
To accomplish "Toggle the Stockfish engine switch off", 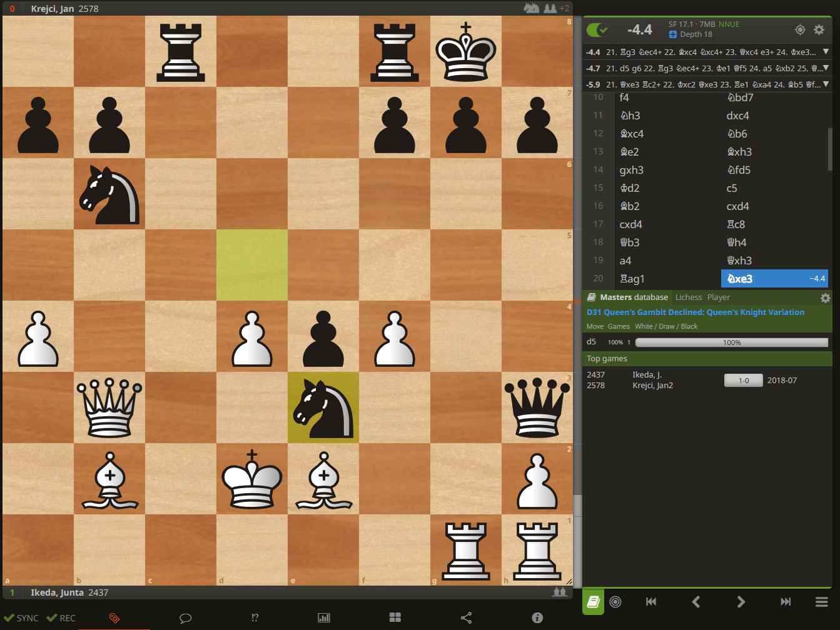I will pos(597,29).
